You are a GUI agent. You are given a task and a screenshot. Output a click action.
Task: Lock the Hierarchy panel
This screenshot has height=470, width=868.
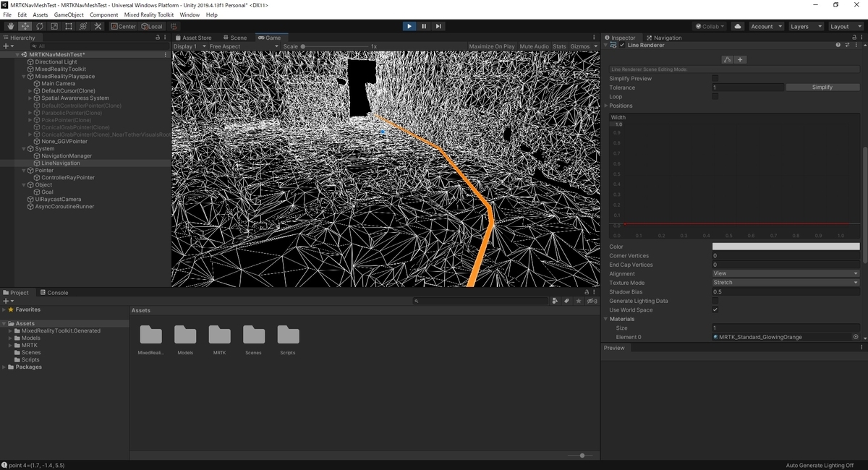coord(158,38)
